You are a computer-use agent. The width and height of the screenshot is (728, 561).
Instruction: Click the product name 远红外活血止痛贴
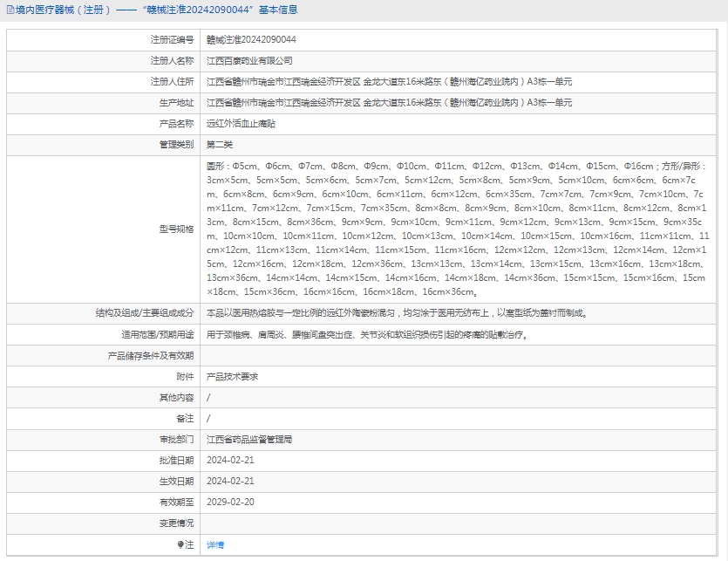coord(242,124)
